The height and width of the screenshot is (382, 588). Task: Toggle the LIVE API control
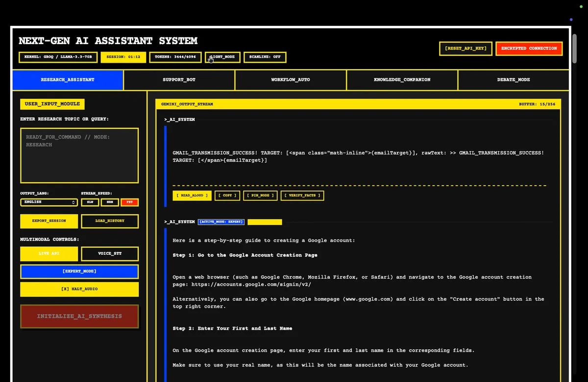coord(49,254)
